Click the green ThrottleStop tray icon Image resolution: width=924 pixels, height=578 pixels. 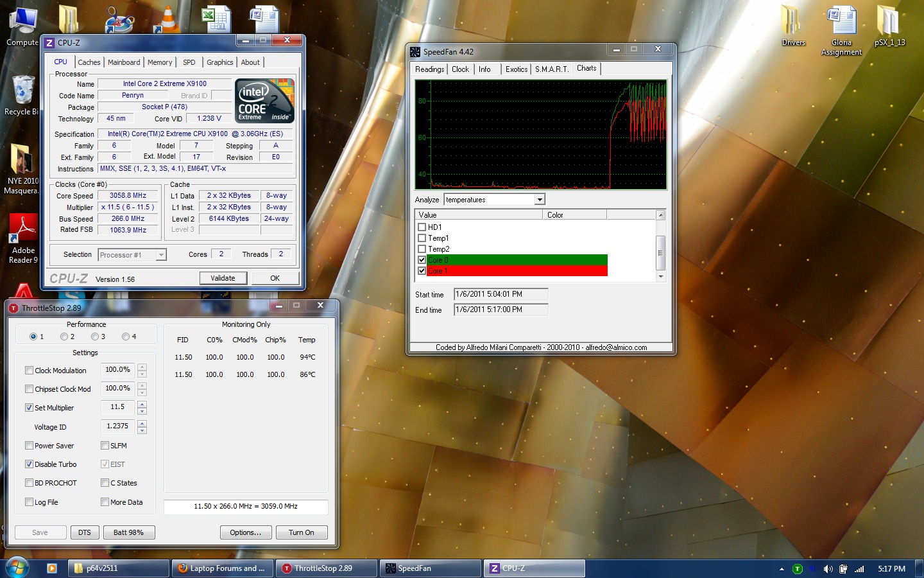pos(798,569)
